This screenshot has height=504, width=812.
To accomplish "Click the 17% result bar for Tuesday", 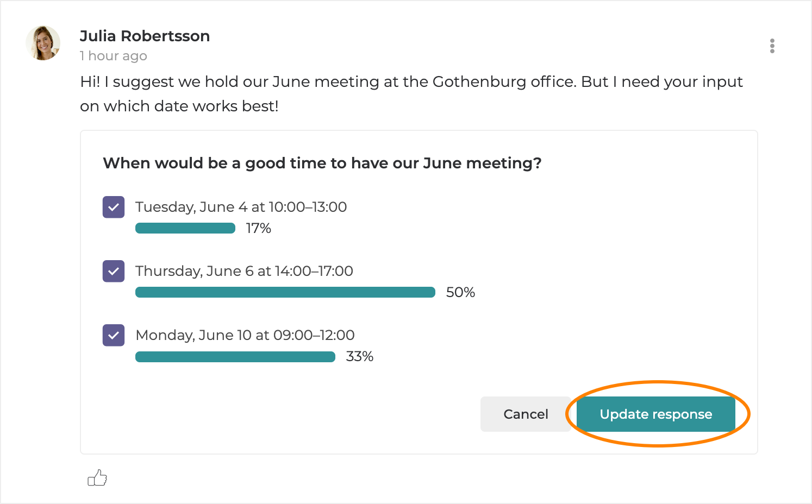I will [x=185, y=228].
